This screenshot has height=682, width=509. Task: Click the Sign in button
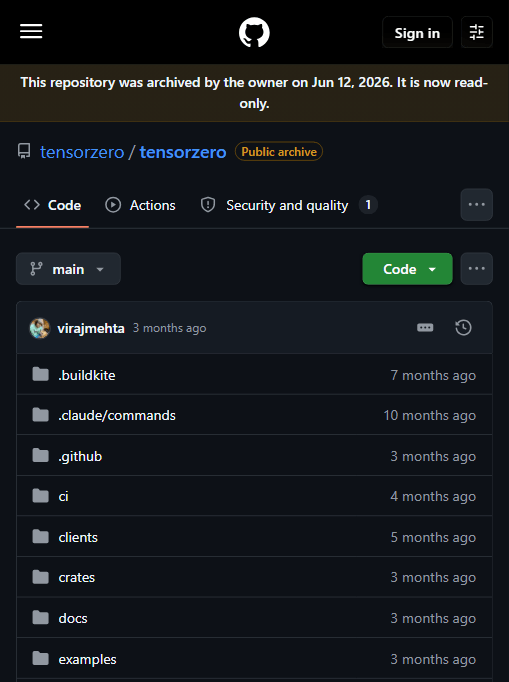(417, 33)
